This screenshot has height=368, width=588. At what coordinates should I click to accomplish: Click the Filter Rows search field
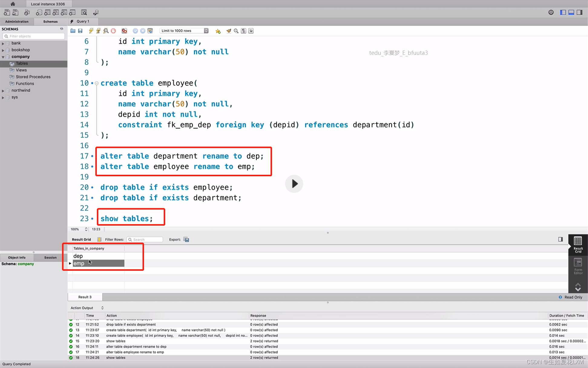tap(145, 240)
